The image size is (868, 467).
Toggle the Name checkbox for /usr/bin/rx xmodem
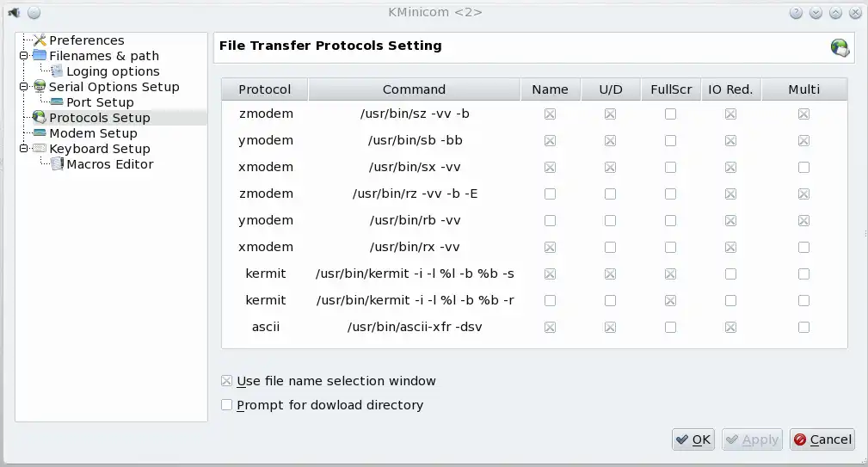pos(550,248)
